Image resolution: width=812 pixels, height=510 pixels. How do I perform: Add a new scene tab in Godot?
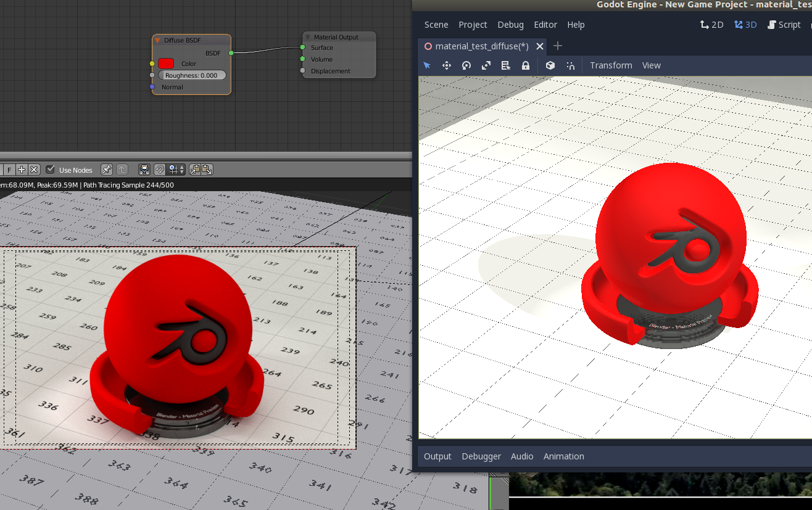[558, 46]
